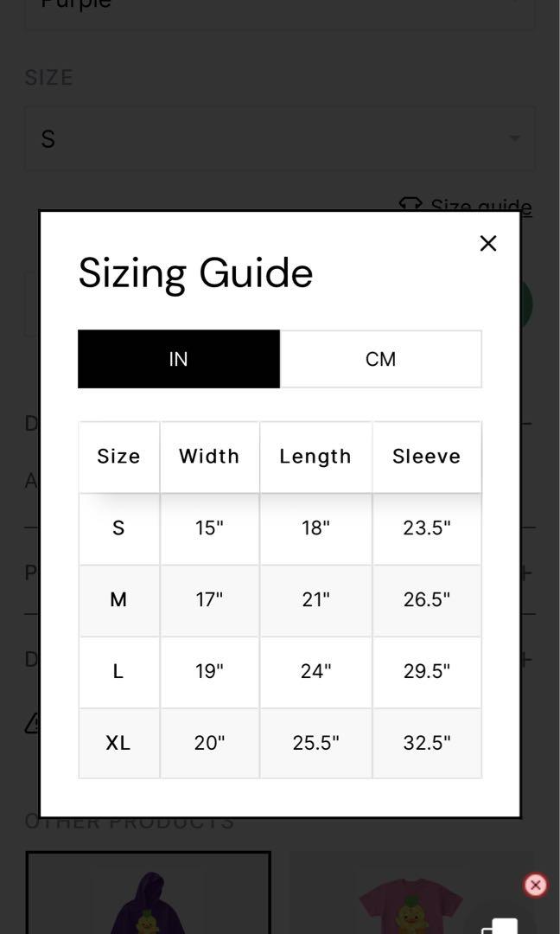Click the XL size row label
Screen dimensions: 560x934
point(118,743)
